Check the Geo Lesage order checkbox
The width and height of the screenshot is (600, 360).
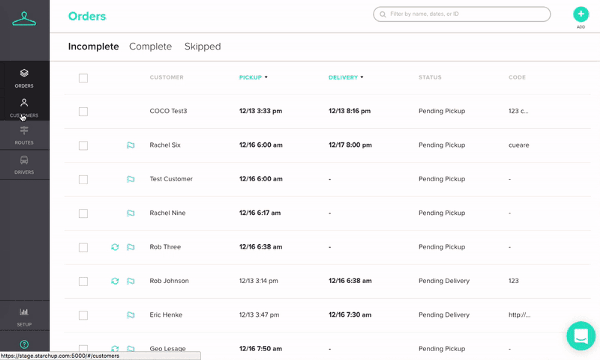pyautogui.click(x=83, y=348)
